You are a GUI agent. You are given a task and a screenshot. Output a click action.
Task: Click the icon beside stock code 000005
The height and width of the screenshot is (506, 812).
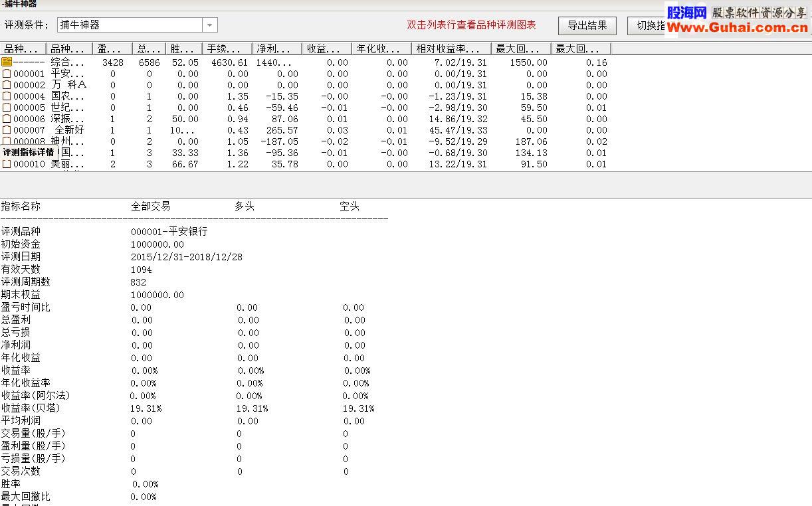pyautogui.click(x=7, y=108)
